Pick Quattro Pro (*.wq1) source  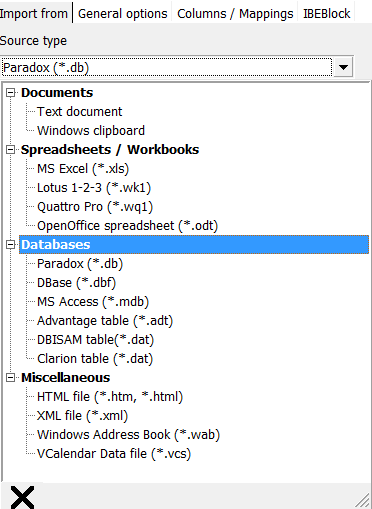(x=95, y=207)
